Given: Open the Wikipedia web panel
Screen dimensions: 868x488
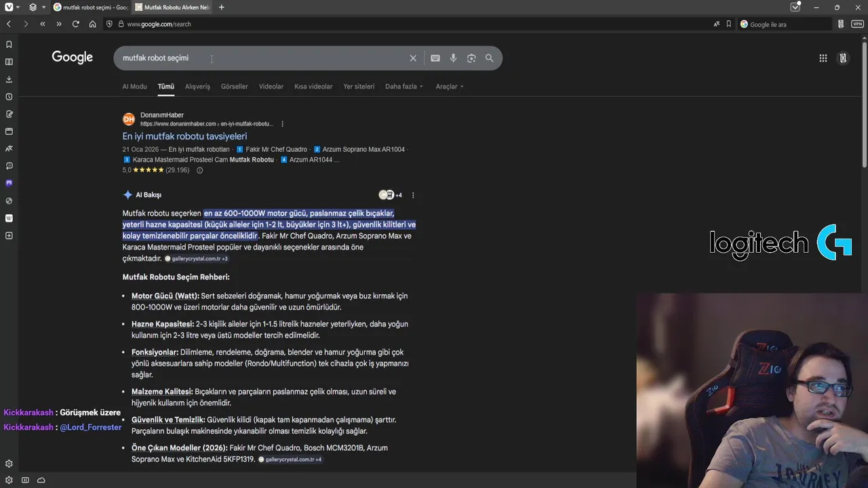Looking at the screenshot, I should coord(9,218).
